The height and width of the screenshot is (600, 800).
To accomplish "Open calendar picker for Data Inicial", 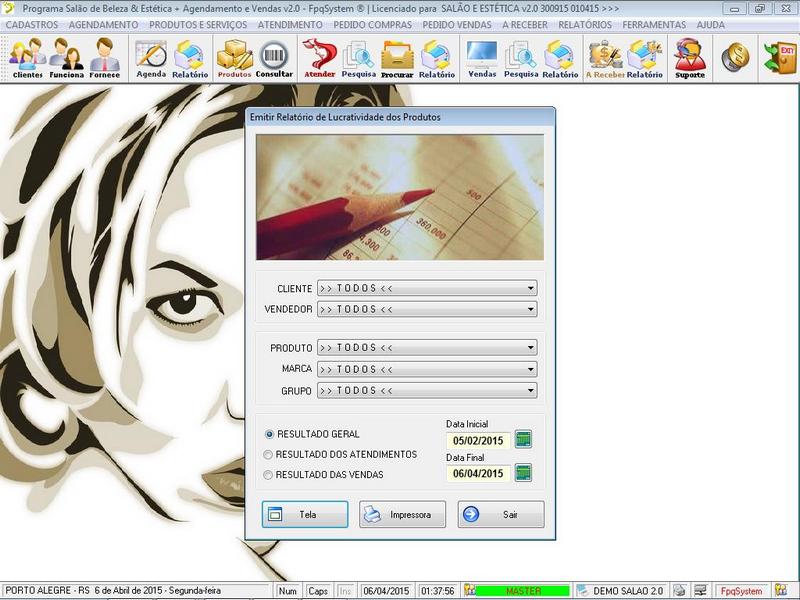I will 523,439.
